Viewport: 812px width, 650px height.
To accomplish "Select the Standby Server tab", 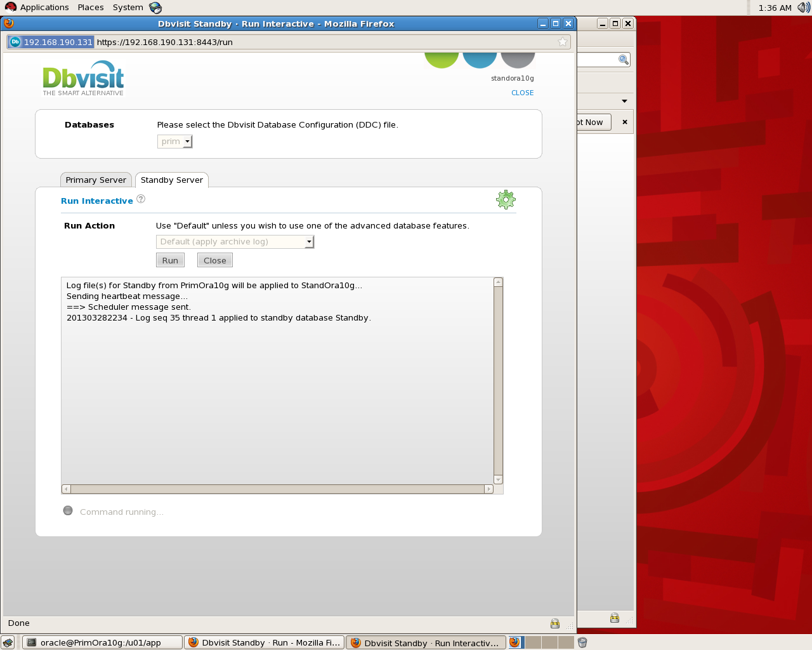I will 171,180.
